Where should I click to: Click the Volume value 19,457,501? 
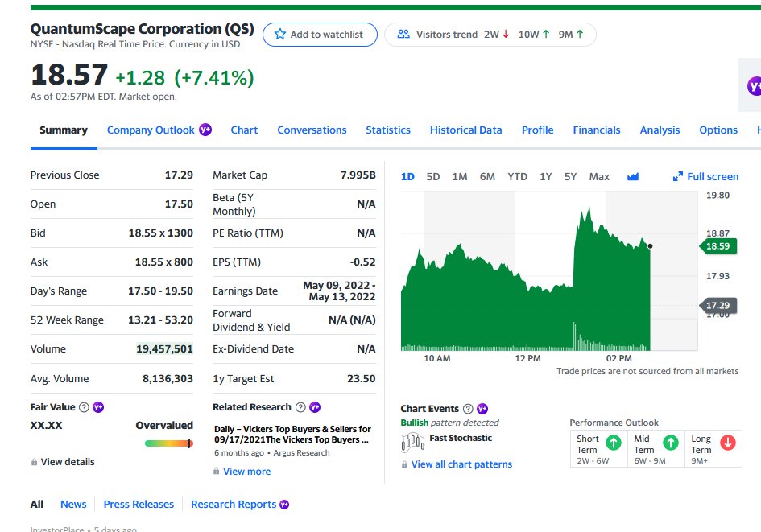(164, 348)
